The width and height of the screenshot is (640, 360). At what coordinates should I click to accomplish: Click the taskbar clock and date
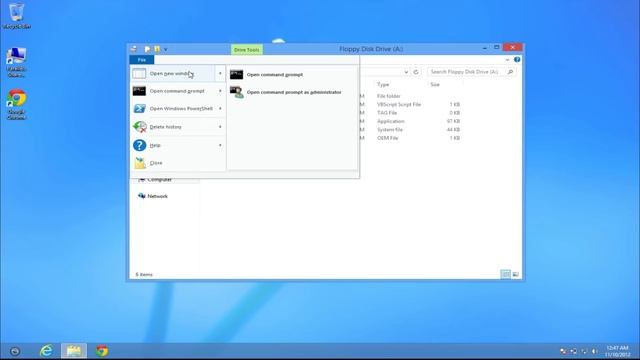618,351
